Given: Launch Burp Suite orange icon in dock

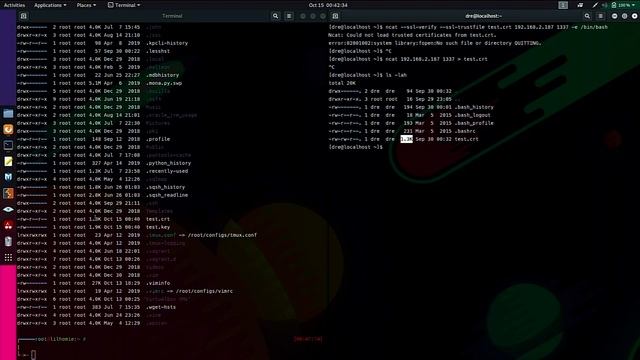Looking at the screenshot, I should [8, 193].
